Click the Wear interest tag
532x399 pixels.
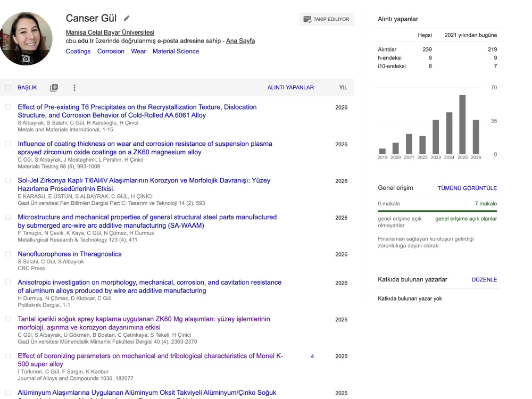138,51
